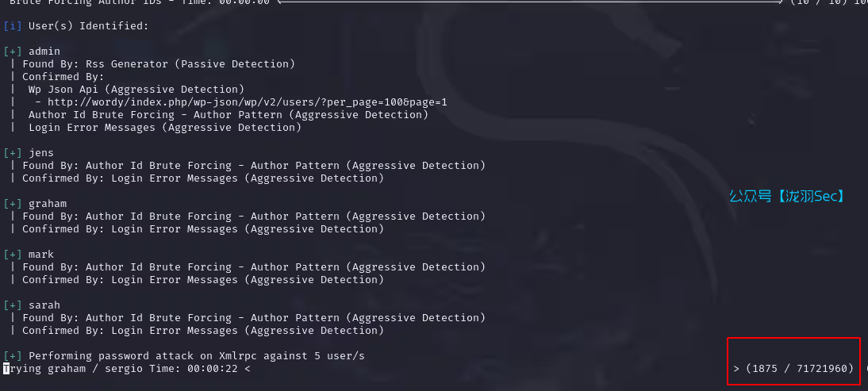Click the [+] marker beside admin

[x=13, y=52]
